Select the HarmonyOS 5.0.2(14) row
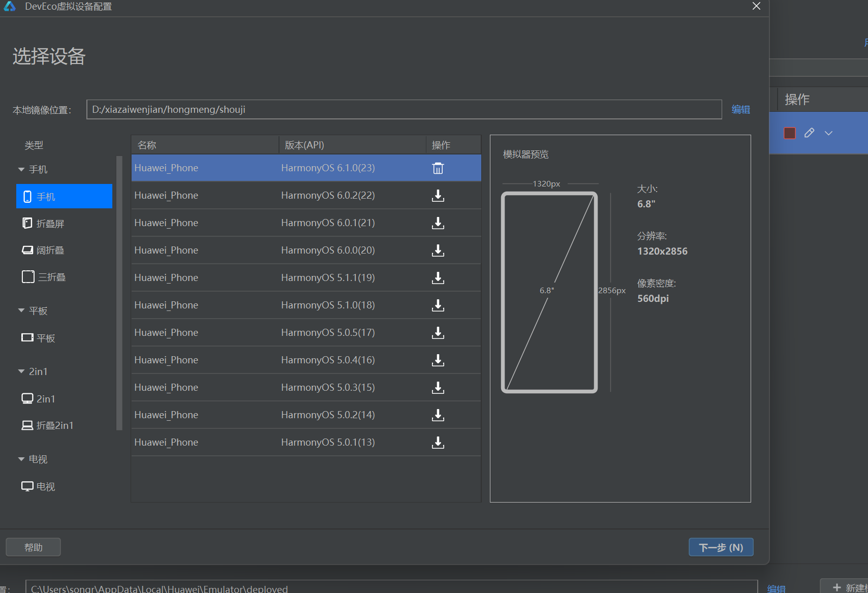This screenshot has width=868, height=593. [x=306, y=415]
